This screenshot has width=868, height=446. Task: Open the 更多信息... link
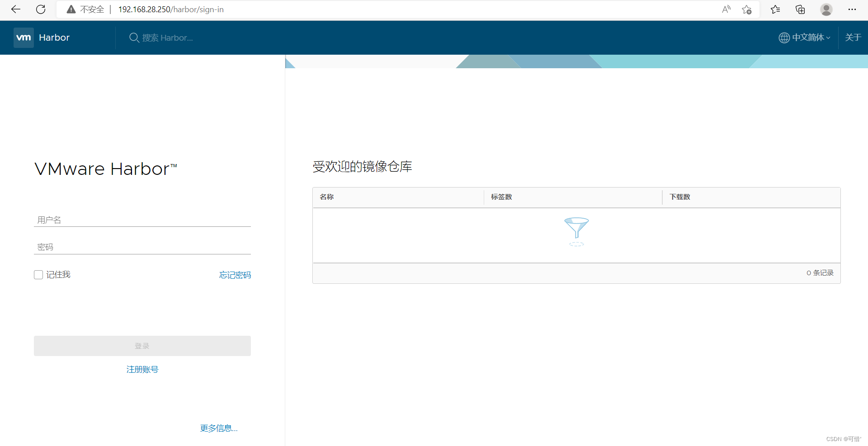(x=219, y=428)
